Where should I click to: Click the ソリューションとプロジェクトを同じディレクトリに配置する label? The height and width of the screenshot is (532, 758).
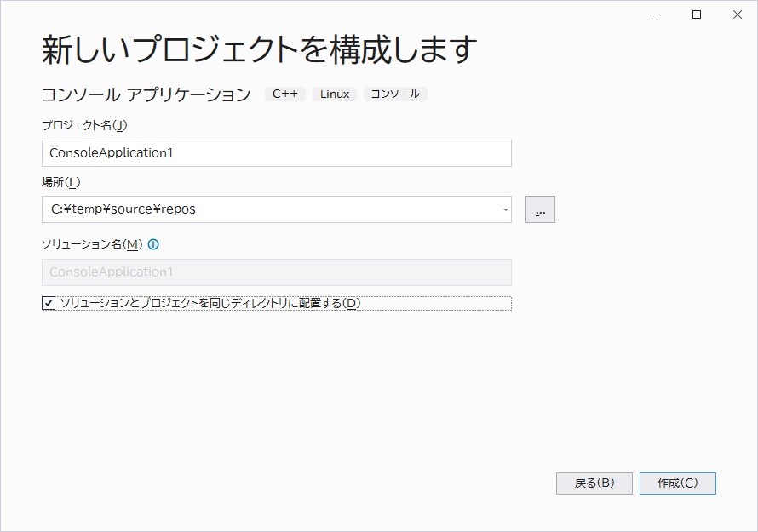[x=210, y=303]
